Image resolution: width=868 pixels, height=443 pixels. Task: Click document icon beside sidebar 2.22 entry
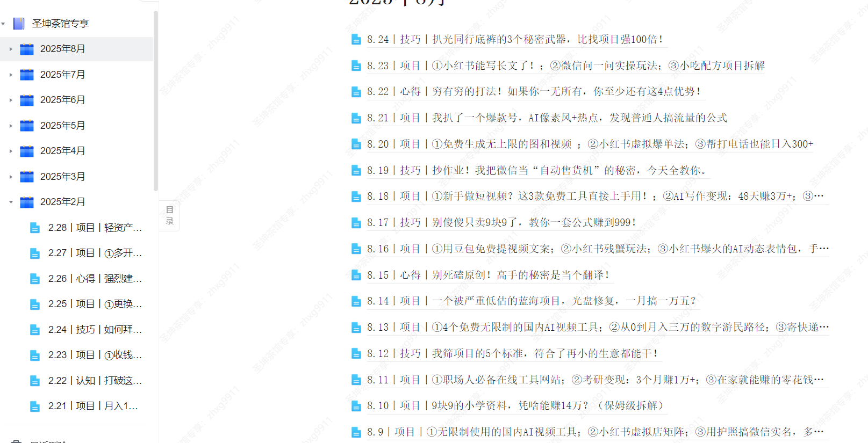35,381
